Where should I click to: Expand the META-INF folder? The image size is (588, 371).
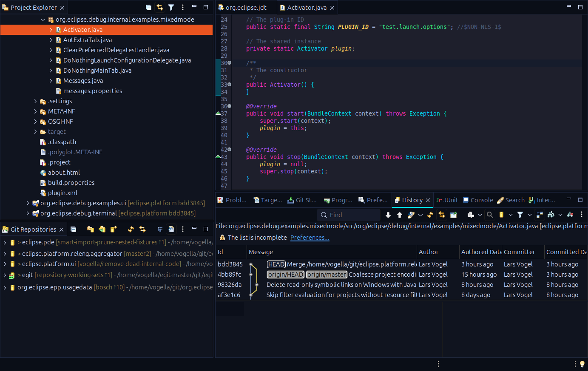[x=36, y=111]
